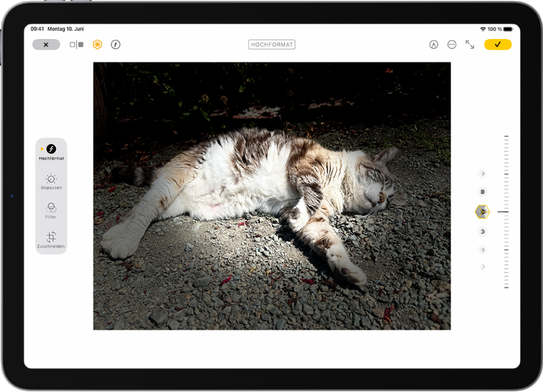Select the second lighting effect from the top

[482, 193]
